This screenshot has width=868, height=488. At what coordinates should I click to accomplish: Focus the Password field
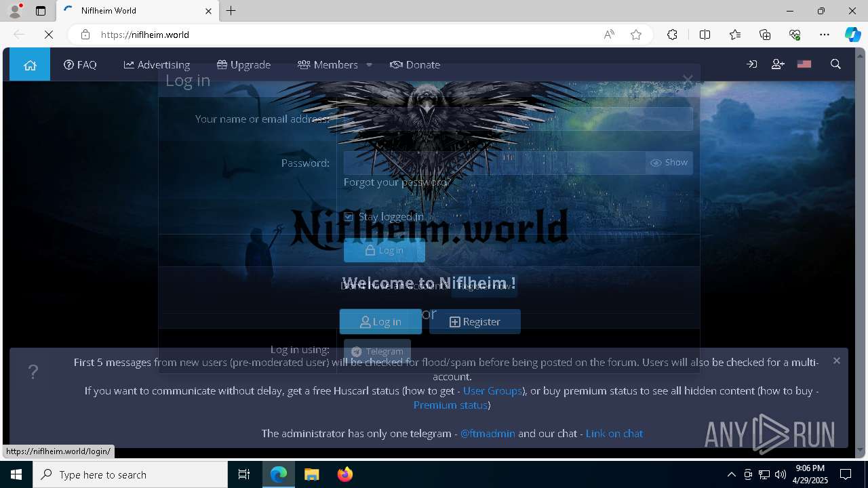click(494, 163)
